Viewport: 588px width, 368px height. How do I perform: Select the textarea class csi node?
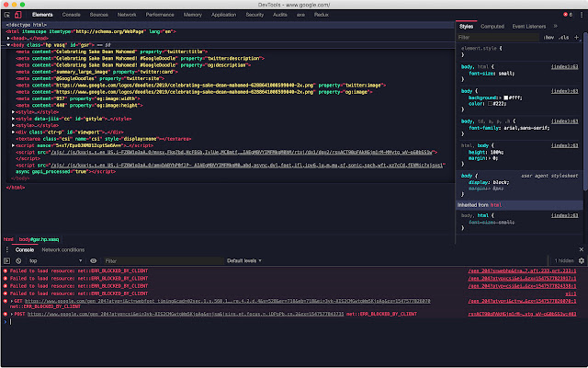point(104,139)
